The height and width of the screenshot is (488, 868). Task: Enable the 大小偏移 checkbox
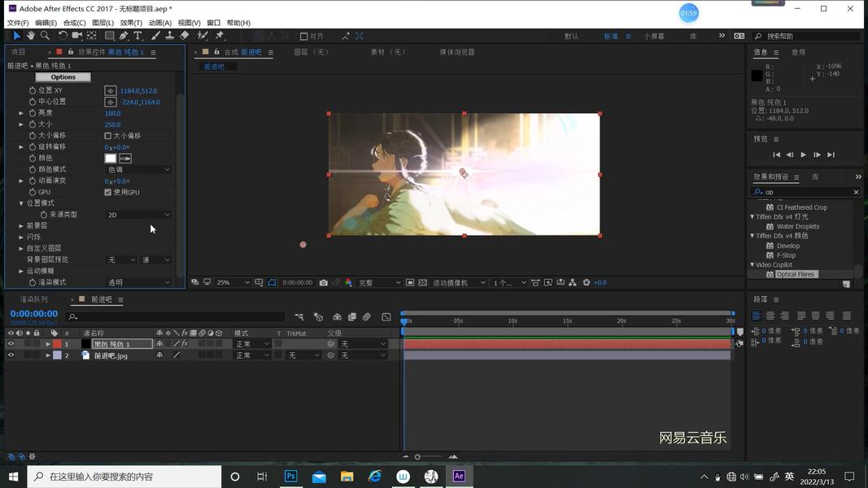108,136
